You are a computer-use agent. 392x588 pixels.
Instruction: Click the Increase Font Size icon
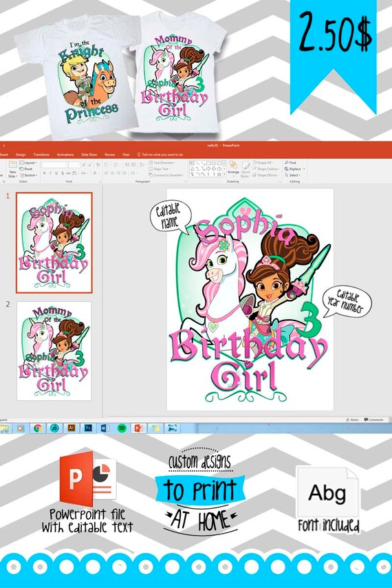(x=85, y=164)
